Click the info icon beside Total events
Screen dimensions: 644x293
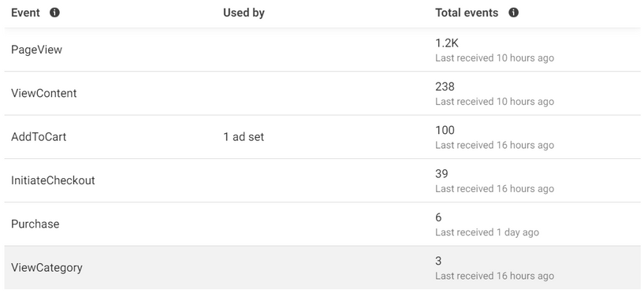click(x=513, y=13)
